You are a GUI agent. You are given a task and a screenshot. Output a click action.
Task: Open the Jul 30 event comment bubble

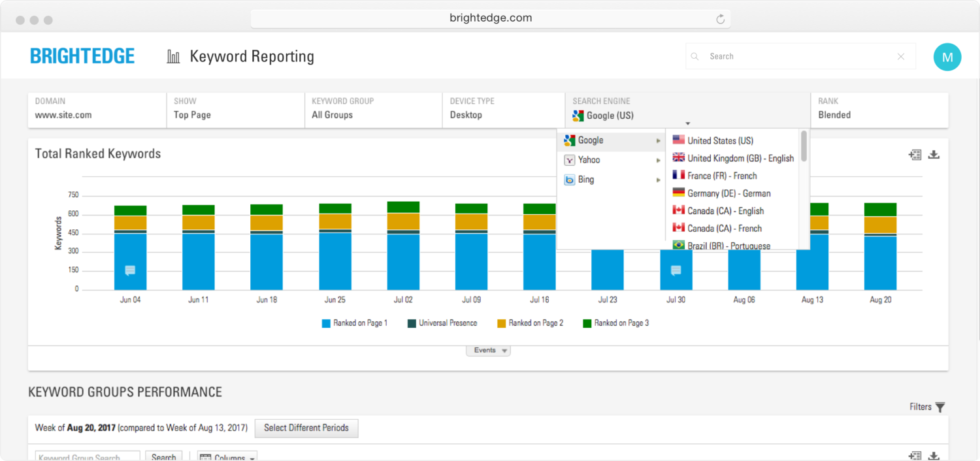[x=676, y=270]
